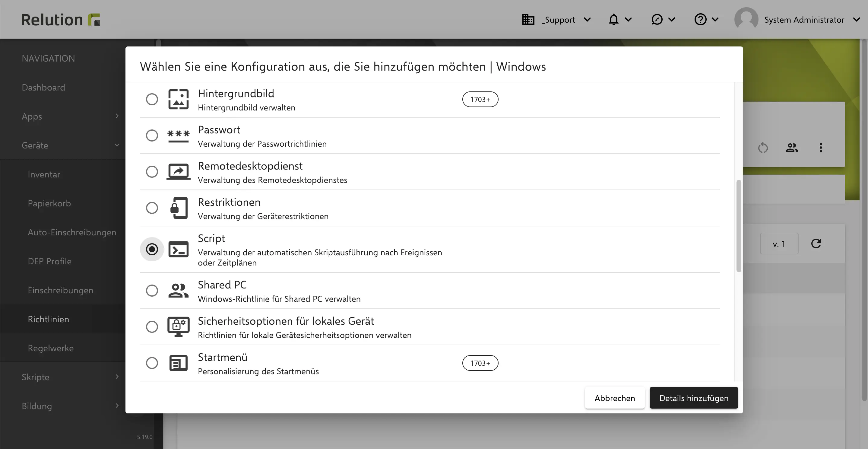Click the Startmenü 1703+ badge
This screenshot has height=449, width=868.
click(x=480, y=363)
